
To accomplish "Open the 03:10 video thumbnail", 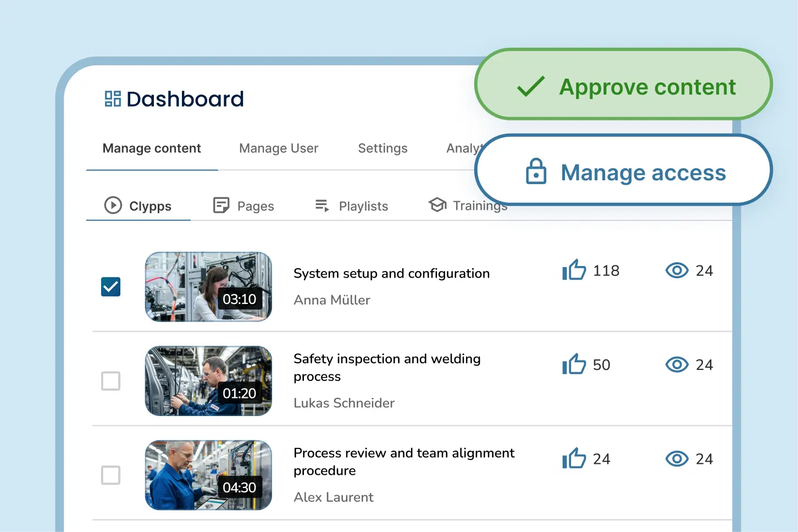I will 208,286.
